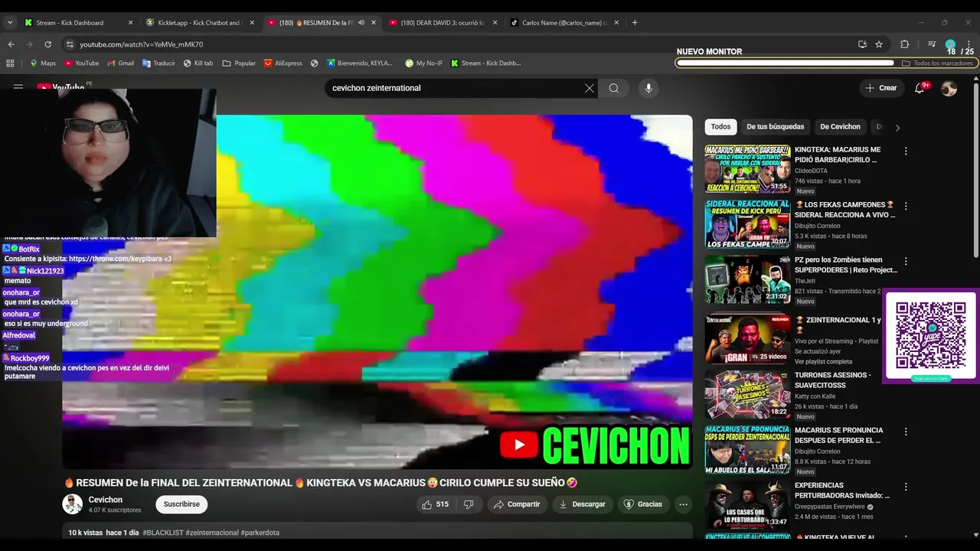980x551 pixels.
Task: Click the Crear button
Action: click(881, 88)
